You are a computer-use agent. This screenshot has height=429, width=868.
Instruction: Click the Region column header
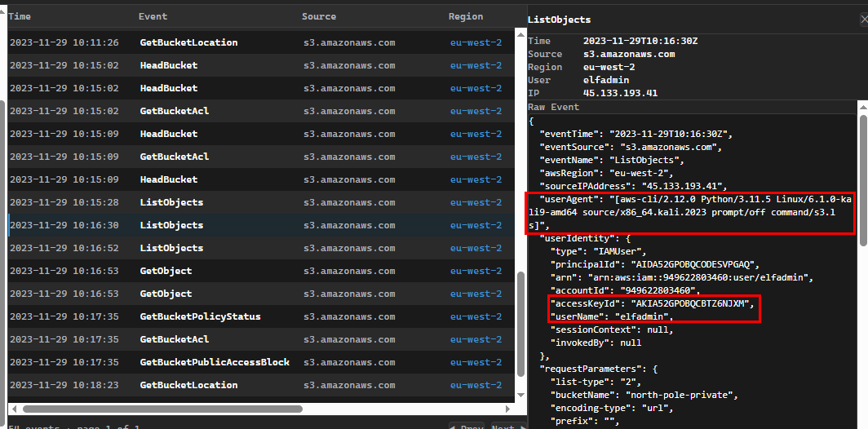466,16
